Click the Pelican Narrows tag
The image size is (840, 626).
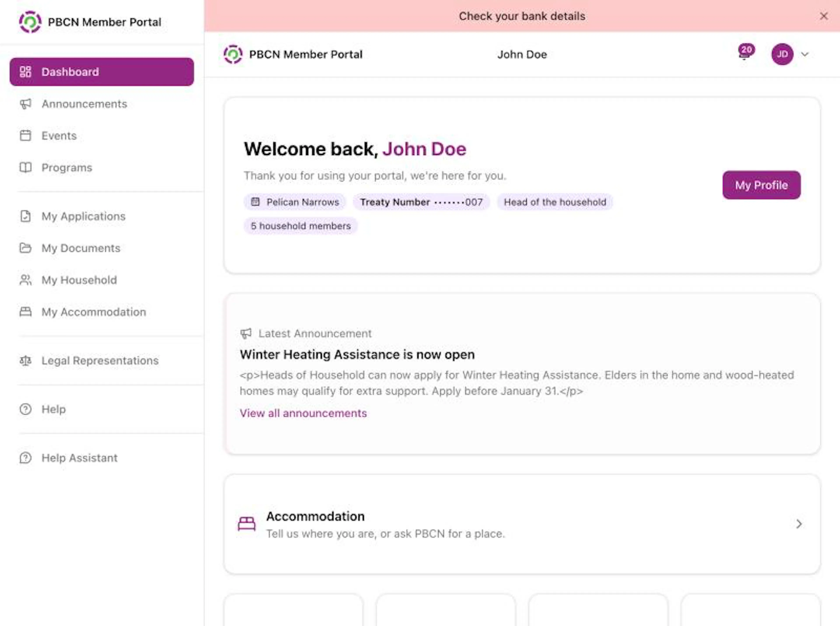tap(295, 202)
